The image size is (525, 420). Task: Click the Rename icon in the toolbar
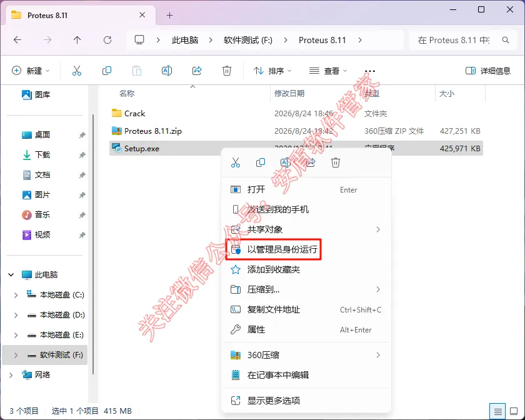[167, 71]
